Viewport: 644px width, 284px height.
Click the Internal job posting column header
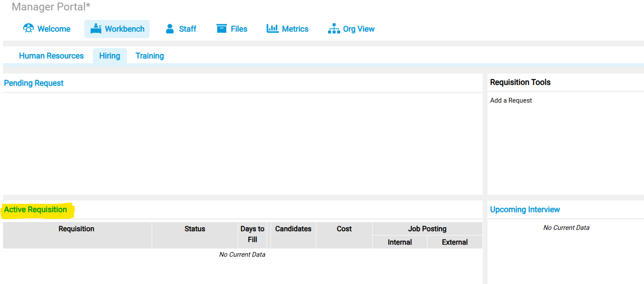[x=400, y=242]
